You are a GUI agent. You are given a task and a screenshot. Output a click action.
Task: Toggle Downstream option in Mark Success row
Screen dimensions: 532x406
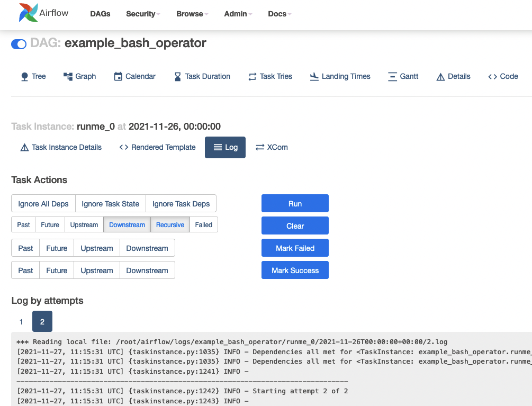(147, 270)
